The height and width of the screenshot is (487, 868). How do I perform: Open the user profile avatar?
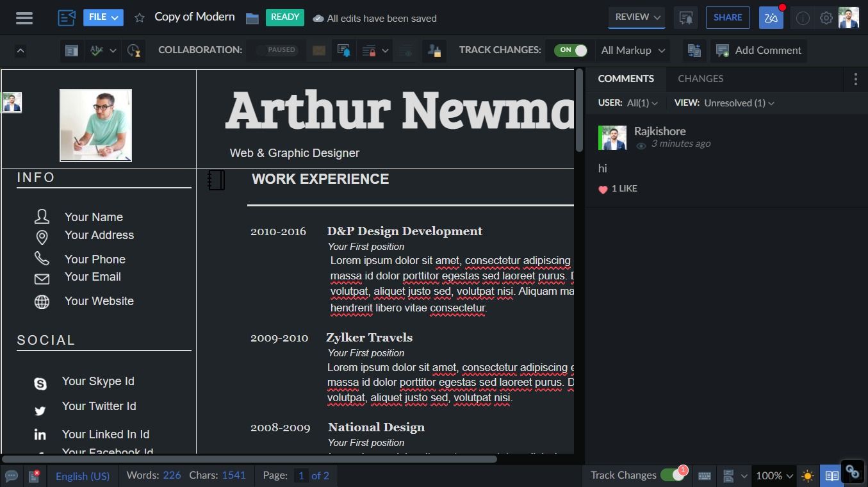point(849,18)
